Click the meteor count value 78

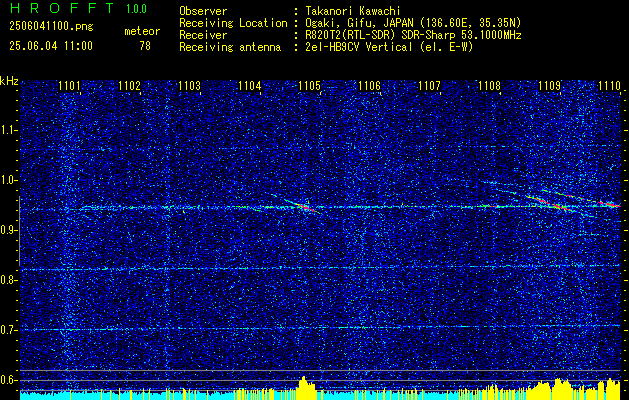click(145, 46)
